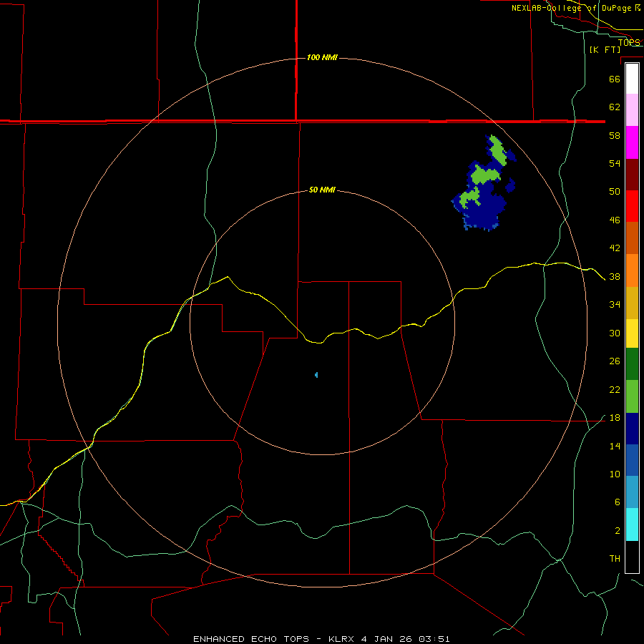Click the legend value "62"

(x=615, y=107)
